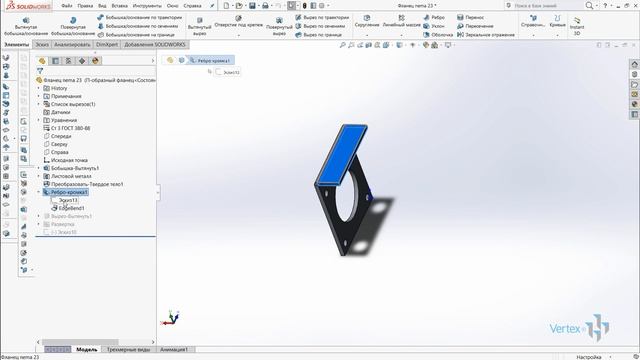Switch to the Эскиз ribbon tab
640x360 pixels.
click(x=42, y=44)
